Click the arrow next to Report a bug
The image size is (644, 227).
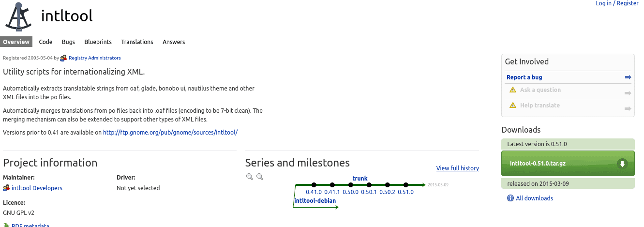628,77
